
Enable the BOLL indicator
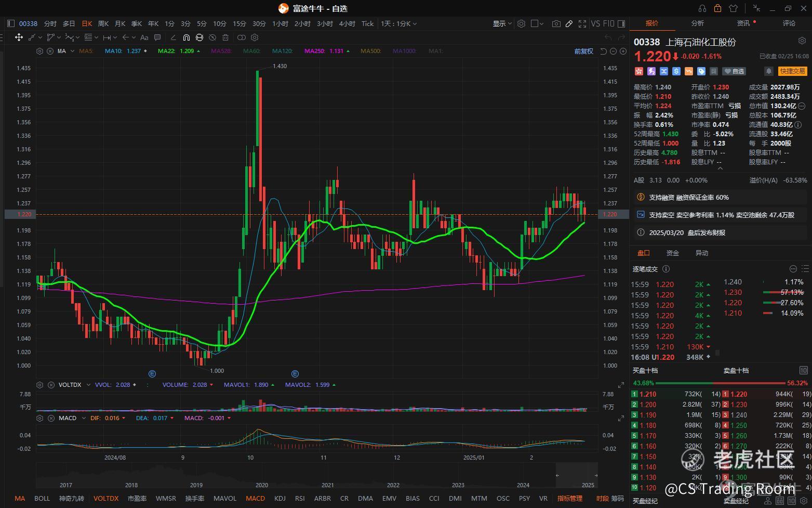click(x=42, y=498)
